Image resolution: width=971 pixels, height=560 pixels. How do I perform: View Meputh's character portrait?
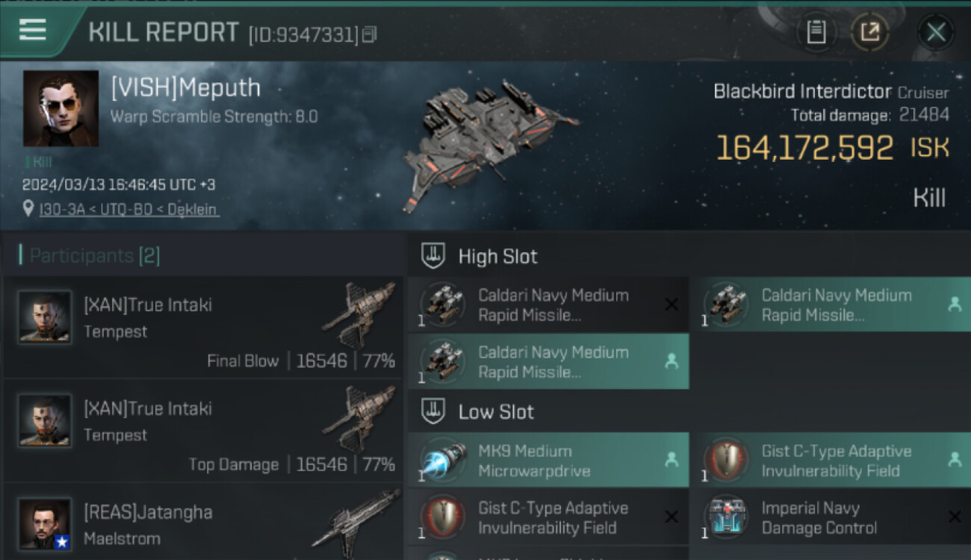pos(61,109)
